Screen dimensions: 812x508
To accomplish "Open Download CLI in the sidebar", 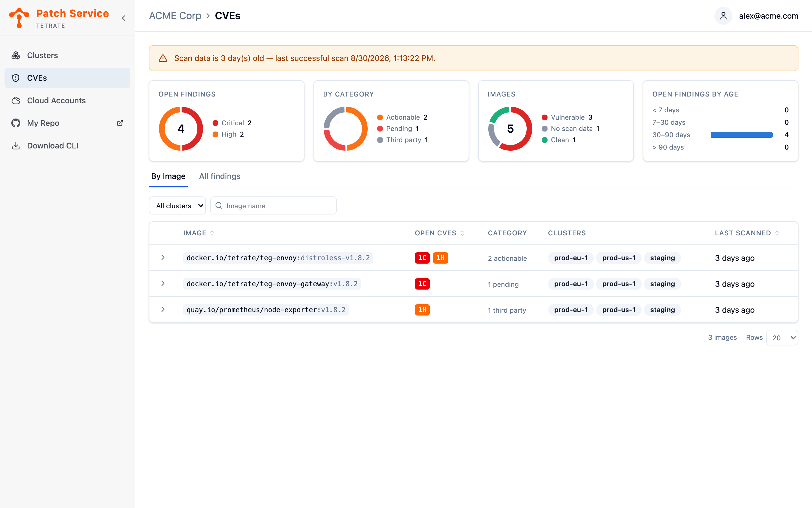I will tap(67, 145).
